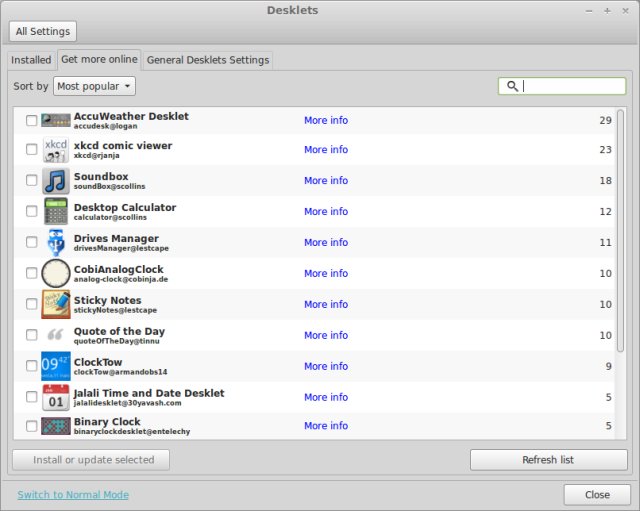
Task: Click the AccuWeather Desklet icon
Action: 56,120
